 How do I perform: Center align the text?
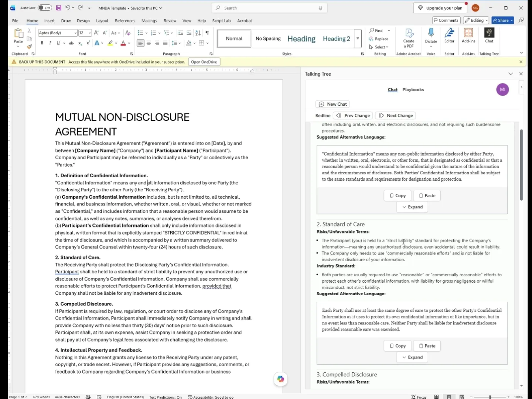click(x=149, y=43)
